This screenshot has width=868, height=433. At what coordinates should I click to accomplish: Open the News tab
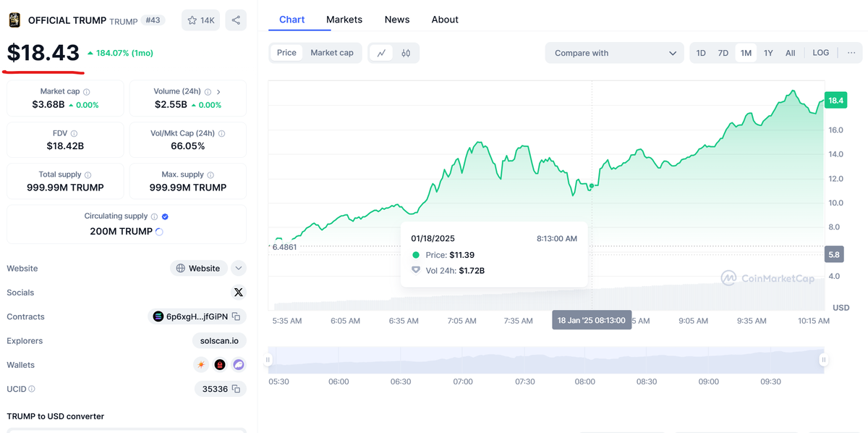(397, 20)
